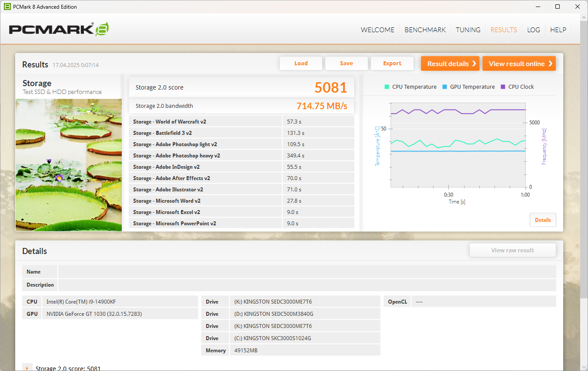Click the OpenCL label
The width and height of the screenshot is (588, 371).
coord(398,302)
